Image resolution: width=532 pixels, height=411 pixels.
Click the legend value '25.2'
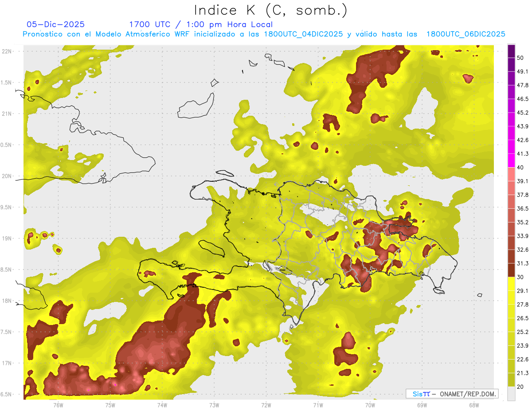click(x=523, y=332)
